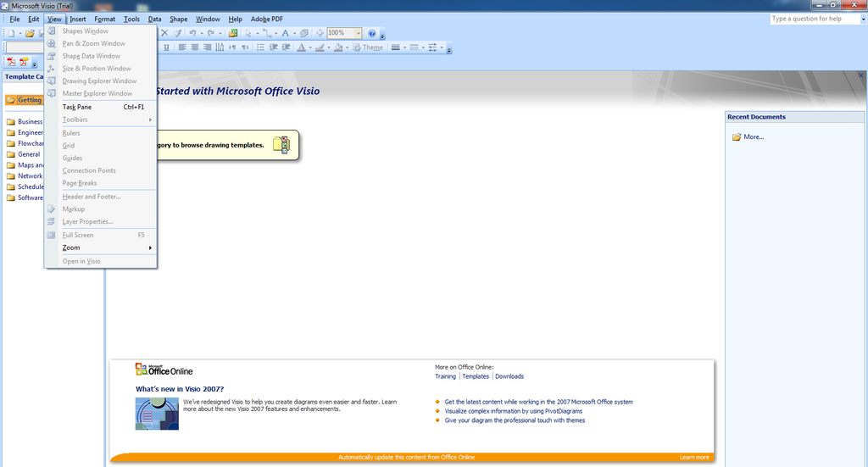This screenshot has height=467, width=868.
Task: Click More... under Recent Documents
Action: (x=754, y=136)
